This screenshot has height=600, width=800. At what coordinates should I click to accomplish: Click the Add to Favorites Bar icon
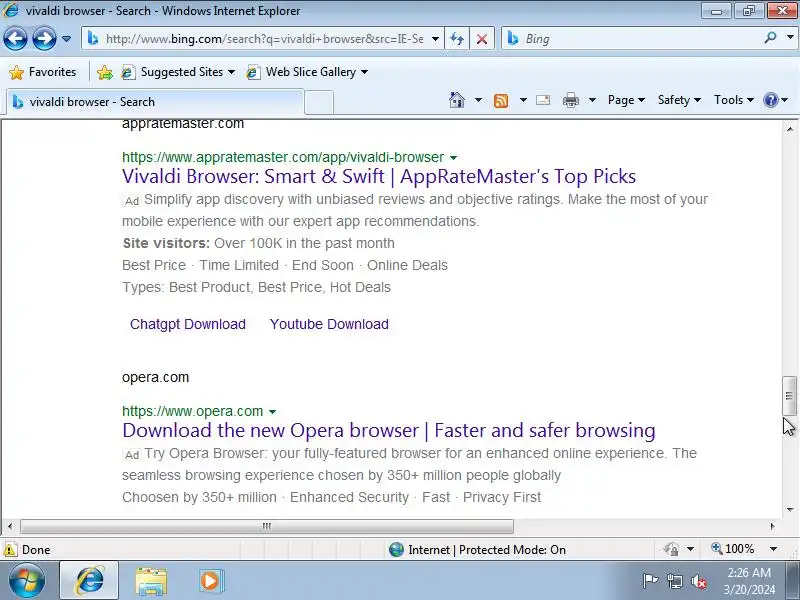click(105, 72)
